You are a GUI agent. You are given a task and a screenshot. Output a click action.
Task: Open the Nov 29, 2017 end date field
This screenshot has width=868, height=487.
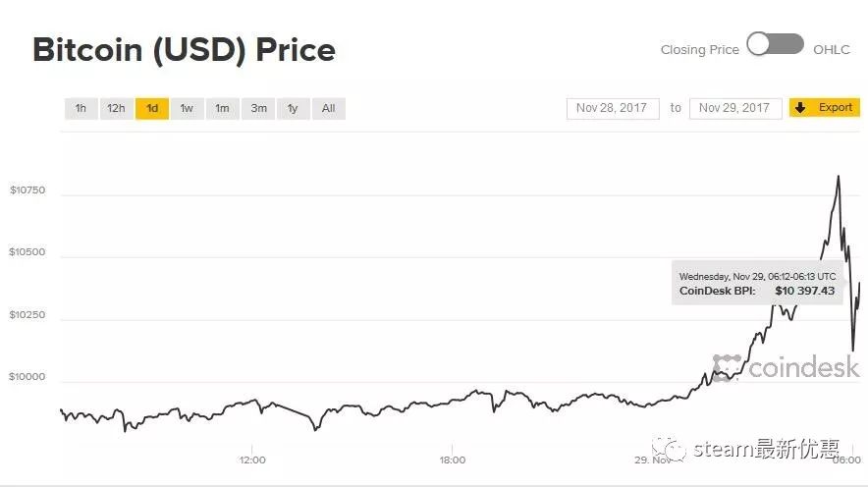[735, 108]
